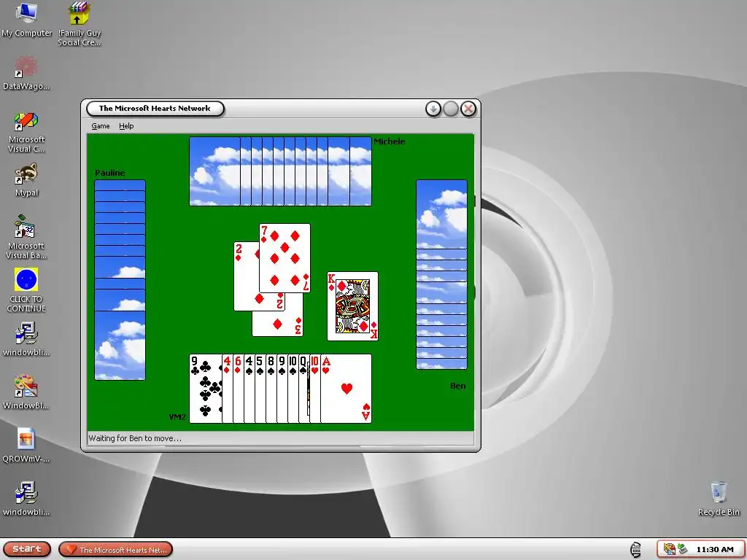Screen dimensions: 747x560
Task: Click the down-arrow button in Hearts title bar
Action: click(433, 109)
